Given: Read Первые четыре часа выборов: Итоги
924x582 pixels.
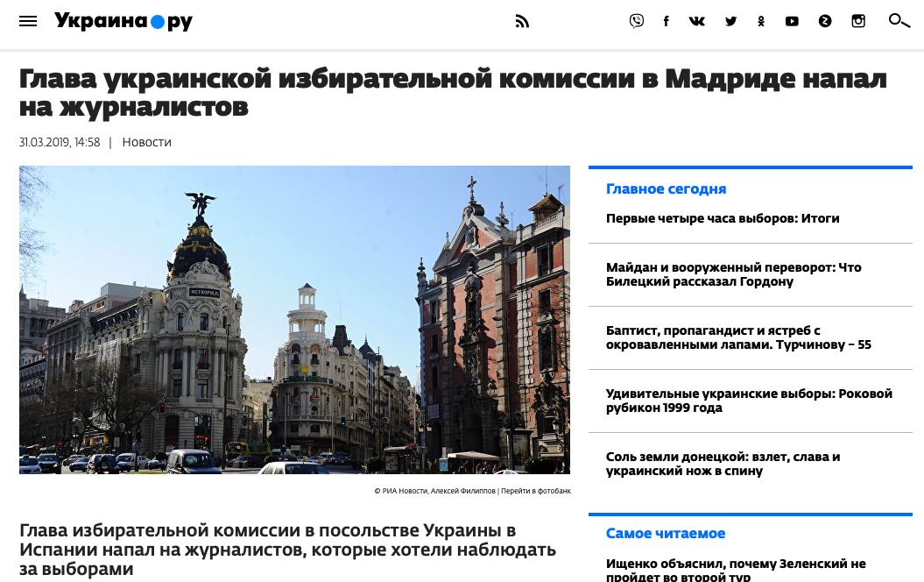Looking at the screenshot, I should point(723,218).
